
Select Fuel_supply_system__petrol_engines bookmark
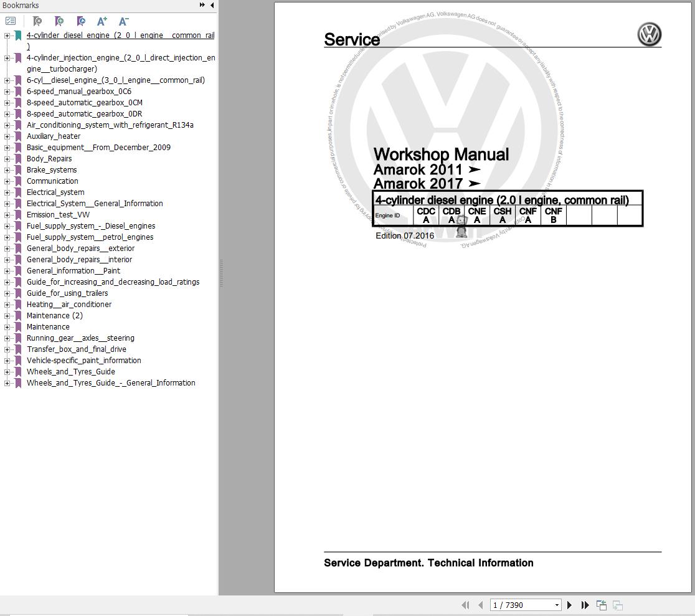click(x=90, y=237)
